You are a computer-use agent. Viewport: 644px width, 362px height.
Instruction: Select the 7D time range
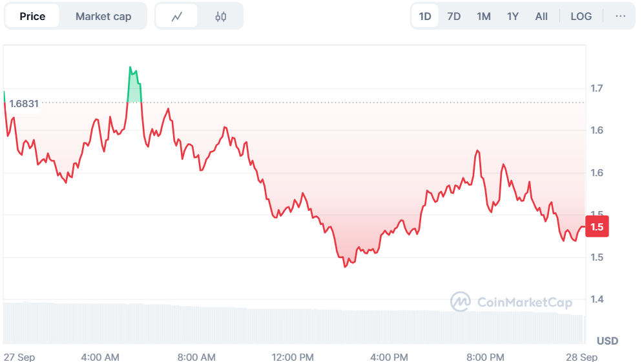point(454,16)
